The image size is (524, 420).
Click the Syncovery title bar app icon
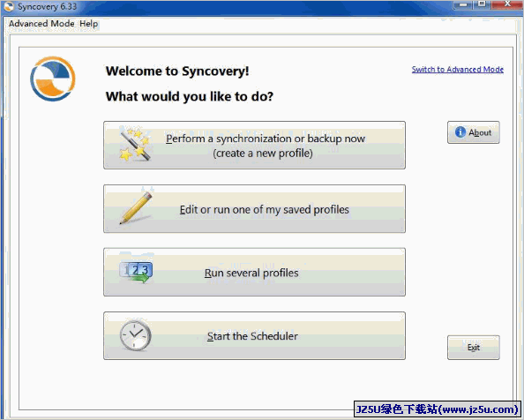pos(9,6)
